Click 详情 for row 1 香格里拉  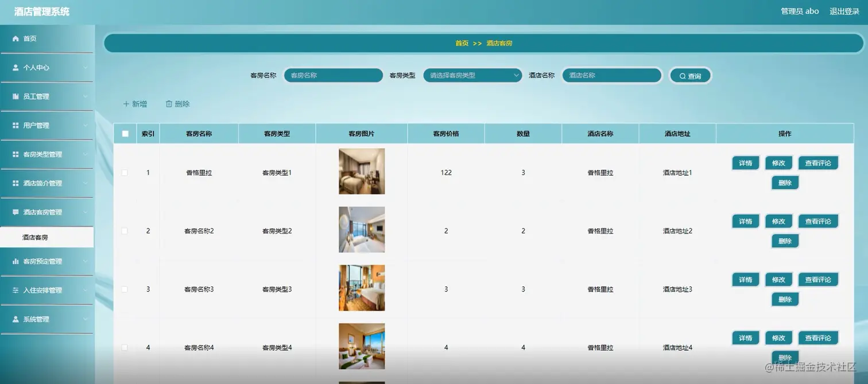(x=745, y=163)
